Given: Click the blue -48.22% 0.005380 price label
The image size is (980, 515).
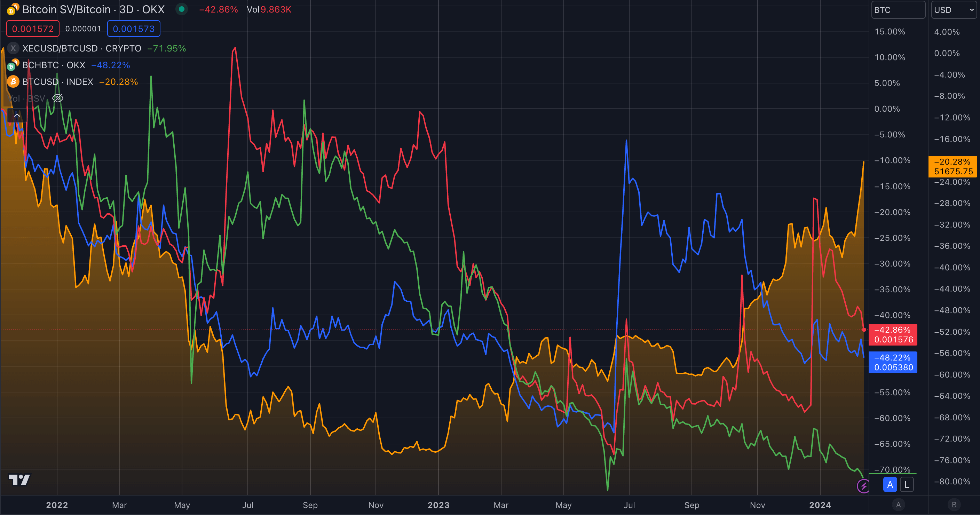Looking at the screenshot, I should (x=893, y=363).
